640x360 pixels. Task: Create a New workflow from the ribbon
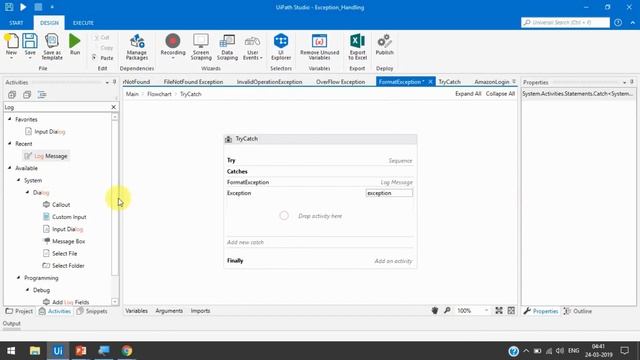point(11,45)
